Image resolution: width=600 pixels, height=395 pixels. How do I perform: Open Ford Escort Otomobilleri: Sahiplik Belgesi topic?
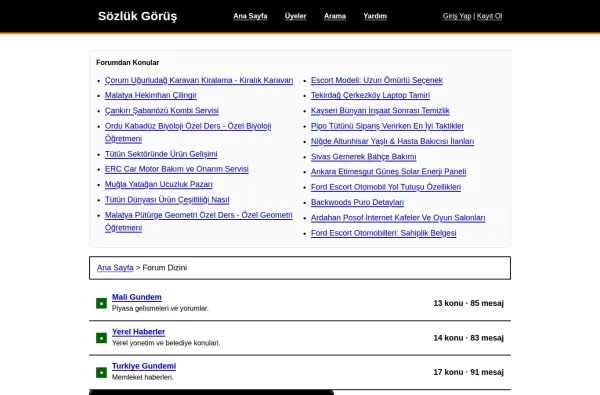point(383,233)
